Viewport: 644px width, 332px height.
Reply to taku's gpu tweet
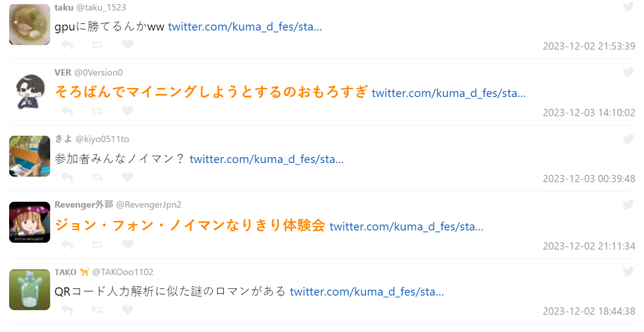click(x=67, y=45)
